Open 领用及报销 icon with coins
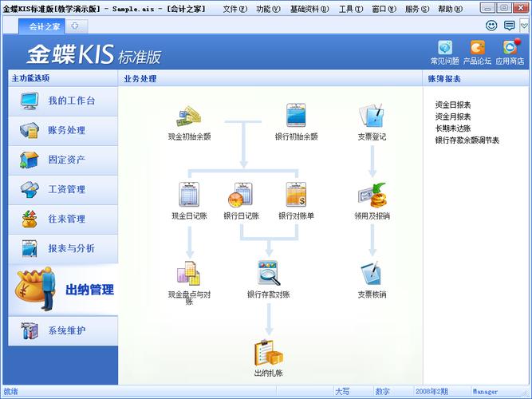Image resolution: width=532 pixels, height=399 pixels. click(372, 195)
